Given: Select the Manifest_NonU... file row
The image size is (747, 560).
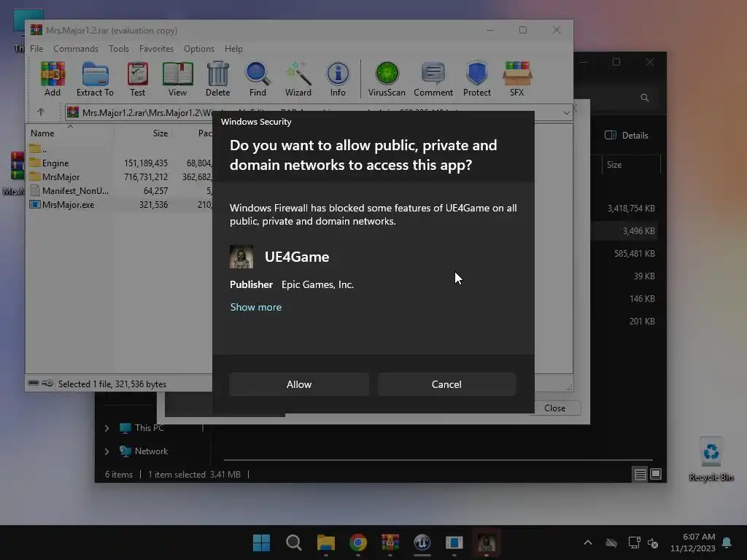Looking at the screenshot, I should tap(120, 190).
